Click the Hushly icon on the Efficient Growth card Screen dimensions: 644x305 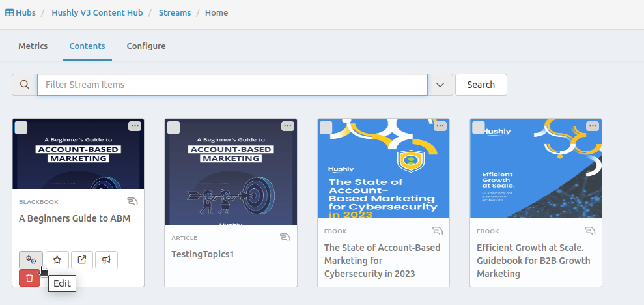(x=590, y=231)
